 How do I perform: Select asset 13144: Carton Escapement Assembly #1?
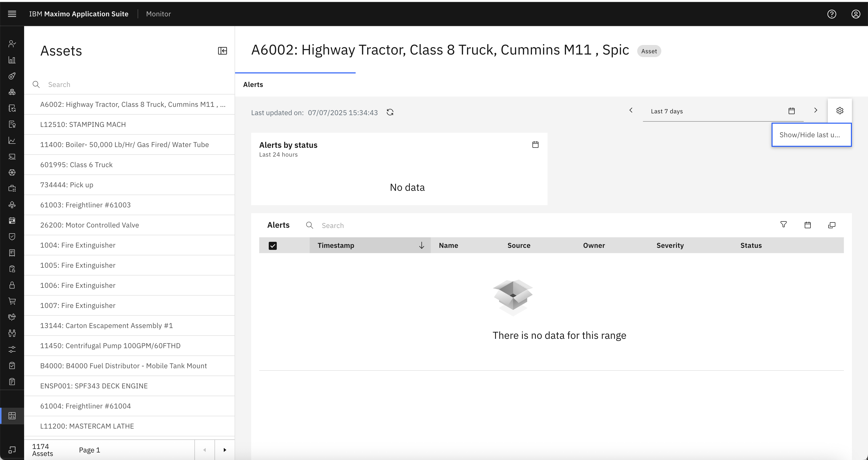[129, 326]
